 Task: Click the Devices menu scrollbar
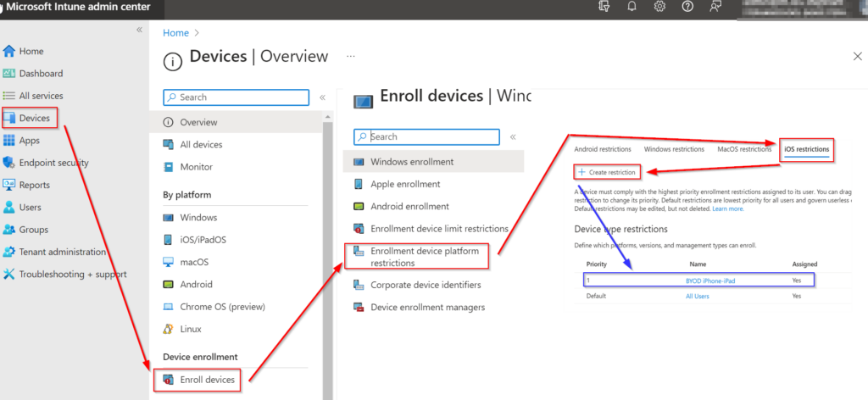pos(328,260)
